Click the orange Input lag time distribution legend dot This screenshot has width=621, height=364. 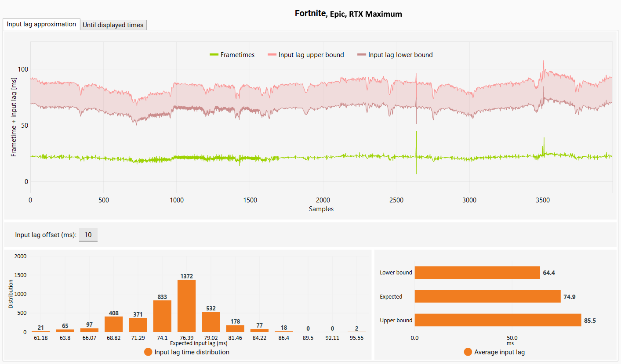click(148, 352)
